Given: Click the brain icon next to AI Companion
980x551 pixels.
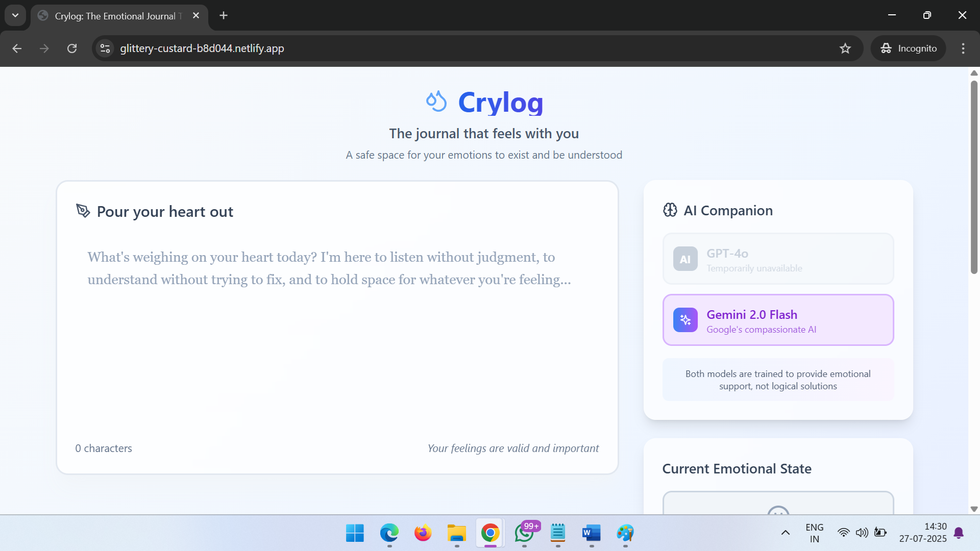Looking at the screenshot, I should (x=670, y=210).
